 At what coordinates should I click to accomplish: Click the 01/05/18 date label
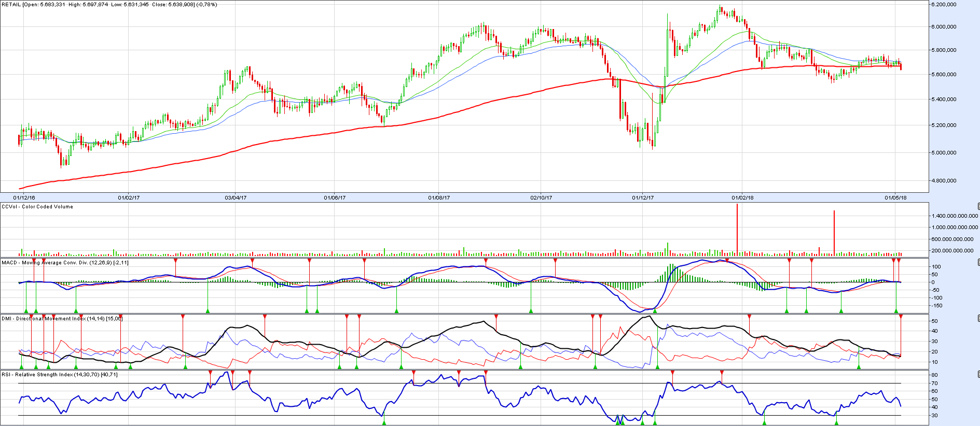[895, 197]
